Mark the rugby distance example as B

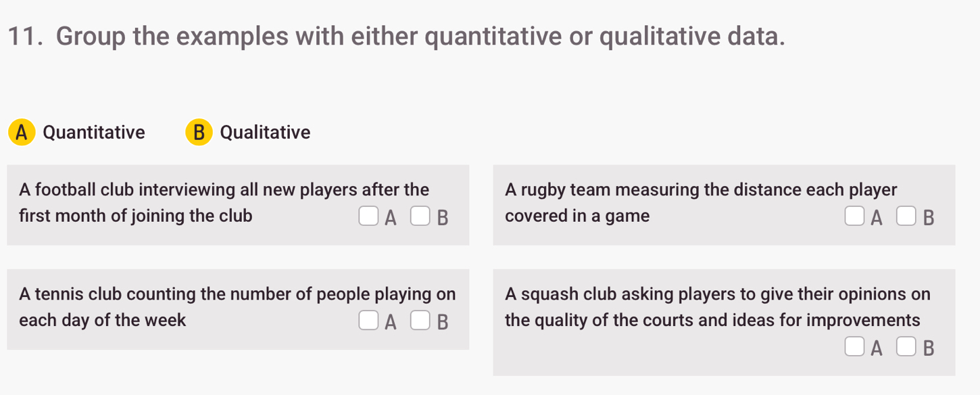click(x=906, y=216)
